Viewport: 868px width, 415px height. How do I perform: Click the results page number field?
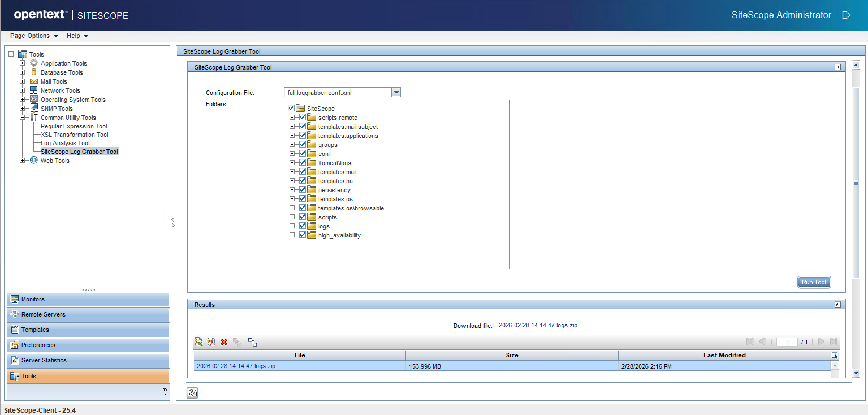tap(787, 342)
